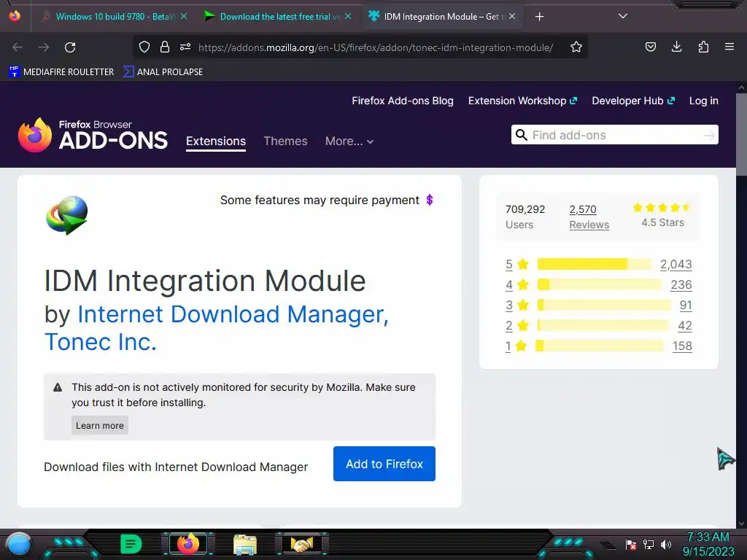Open the Extension Workshop link
747x560 pixels.
point(522,101)
